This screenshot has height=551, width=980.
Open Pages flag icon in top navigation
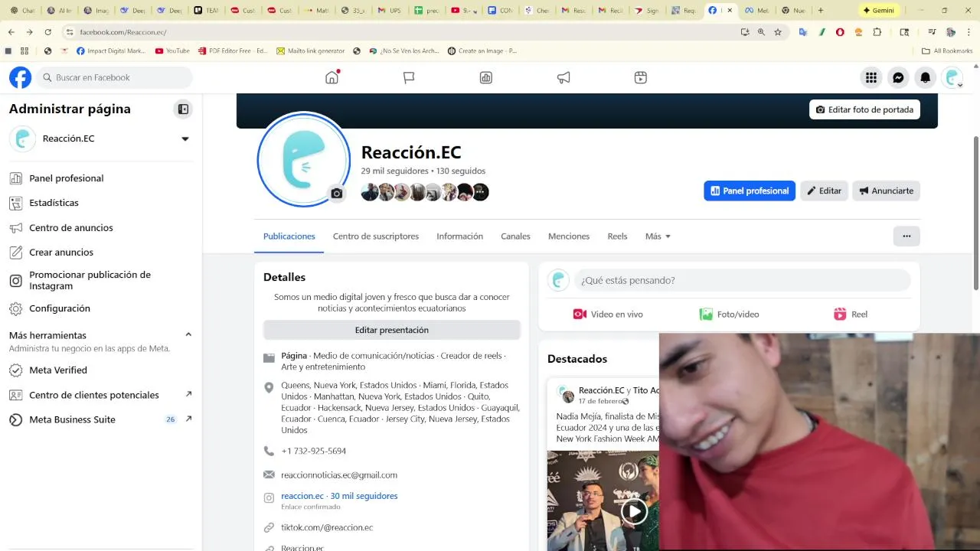coord(409,77)
